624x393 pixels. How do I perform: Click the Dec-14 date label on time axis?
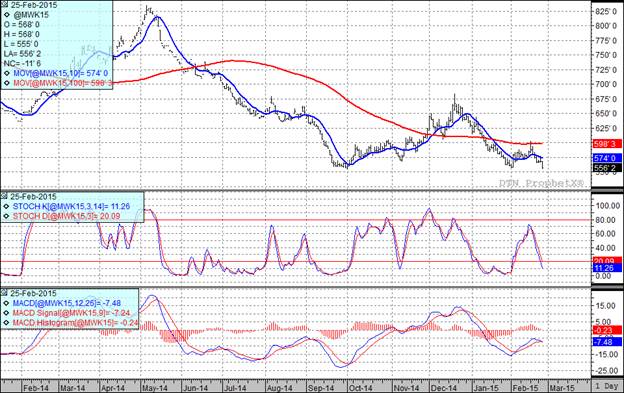point(444,388)
